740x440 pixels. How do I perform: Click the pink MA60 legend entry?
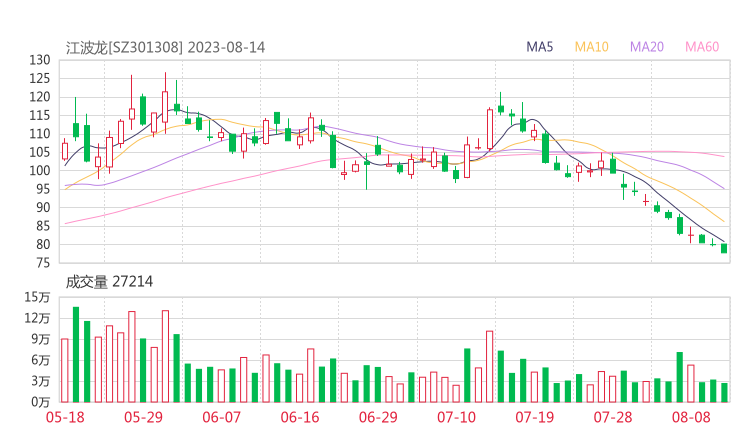702,47
